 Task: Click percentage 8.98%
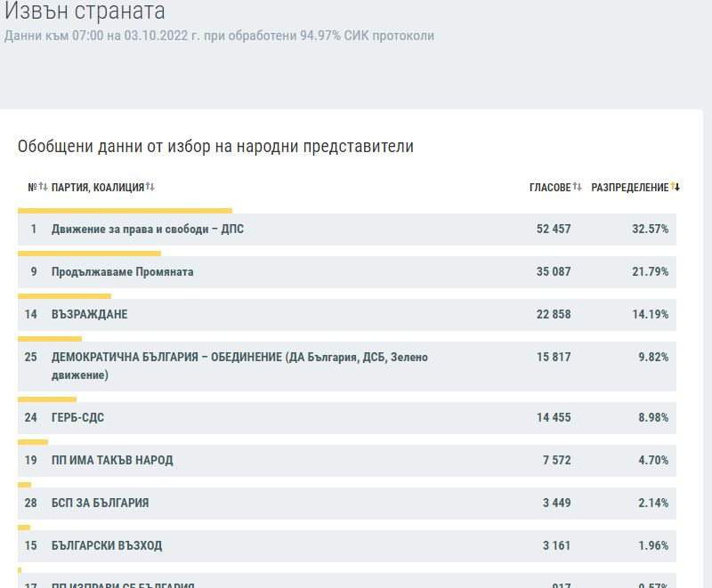(x=653, y=418)
